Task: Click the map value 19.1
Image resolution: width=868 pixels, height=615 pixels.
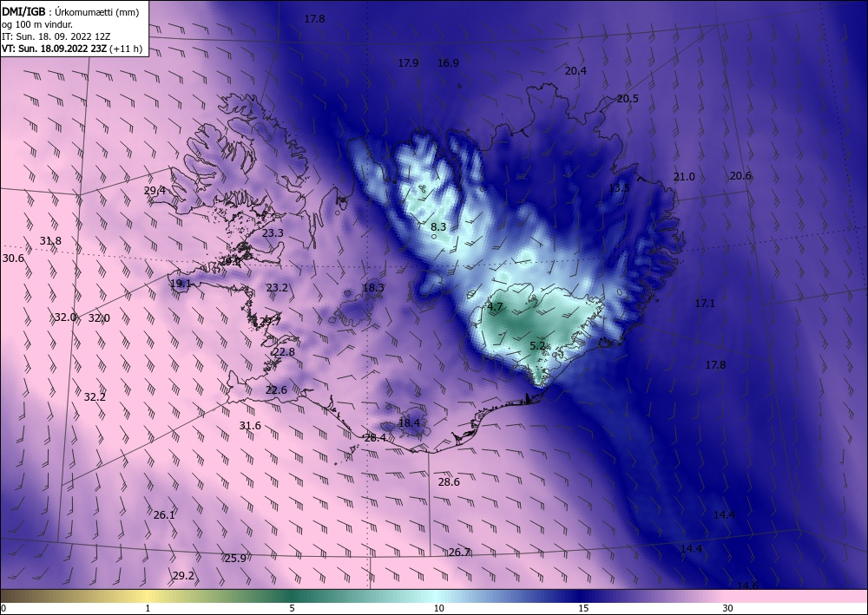Action: tap(181, 284)
